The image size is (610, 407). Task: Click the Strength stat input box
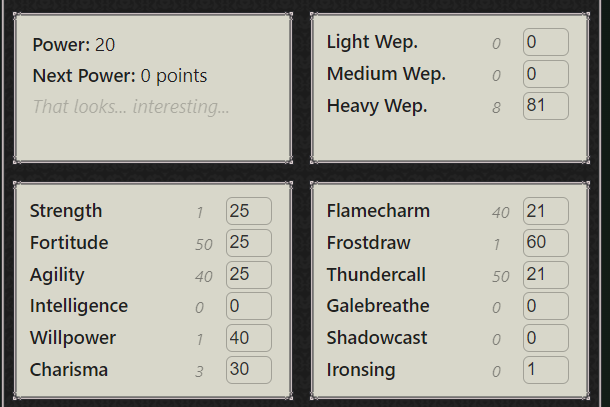(249, 211)
